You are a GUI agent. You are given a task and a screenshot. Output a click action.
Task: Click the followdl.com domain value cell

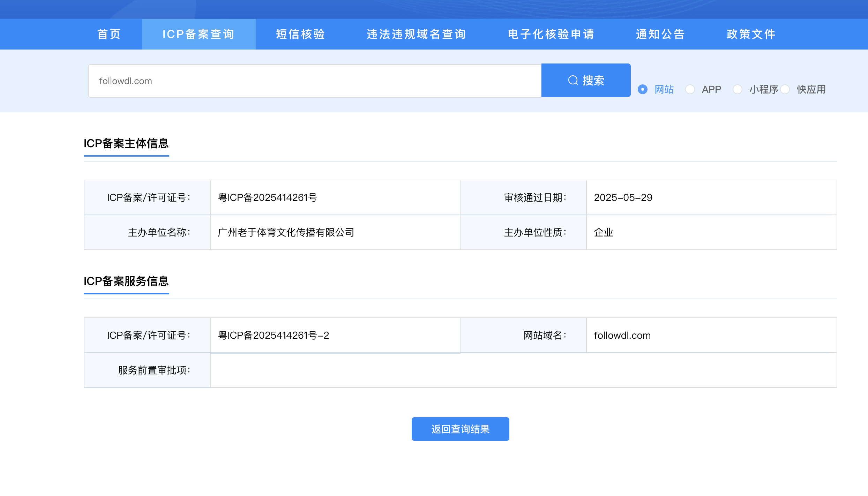pyautogui.click(x=622, y=335)
